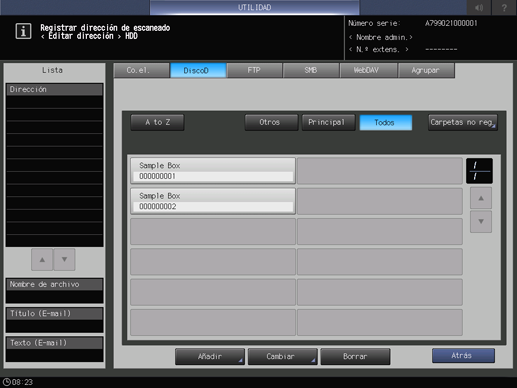Click the serial number A799021000001
Screen dimensions: 517x388
pos(451,23)
